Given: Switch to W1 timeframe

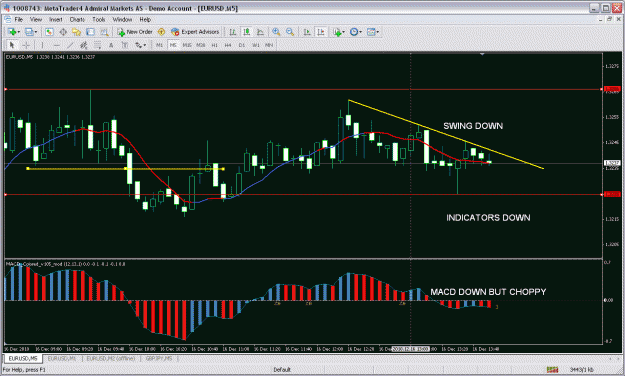Looking at the screenshot, I should click(x=256, y=45).
